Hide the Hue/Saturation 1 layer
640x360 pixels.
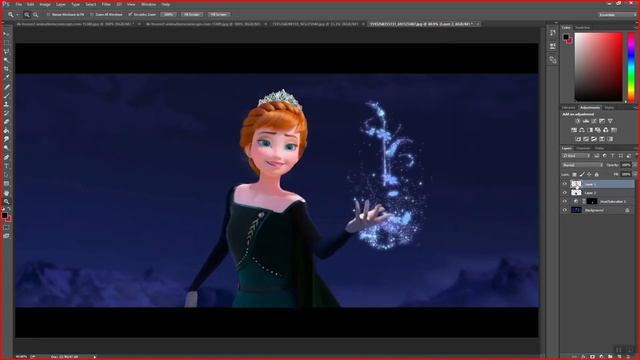coord(565,202)
